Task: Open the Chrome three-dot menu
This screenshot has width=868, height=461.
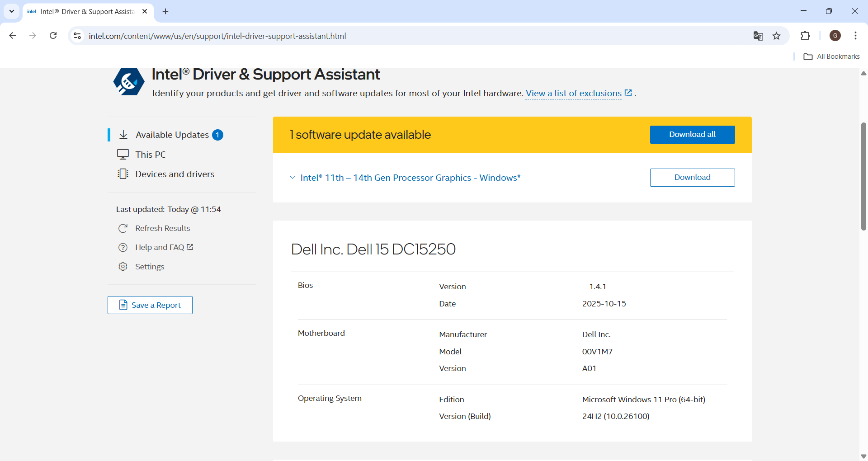Action: pyautogui.click(x=855, y=36)
